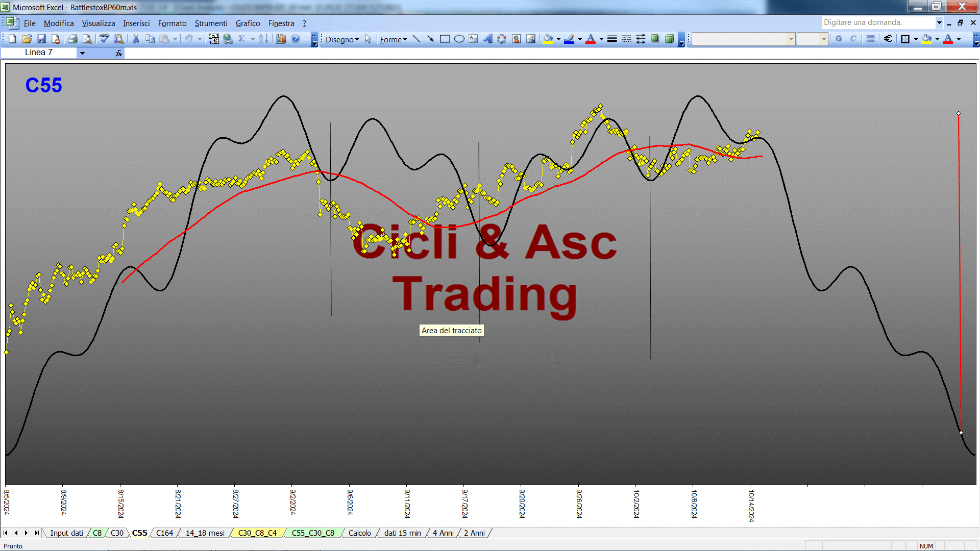Toggle bold (G) formatting
The width and height of the screenshot is (980, 551).
[839, 39]
